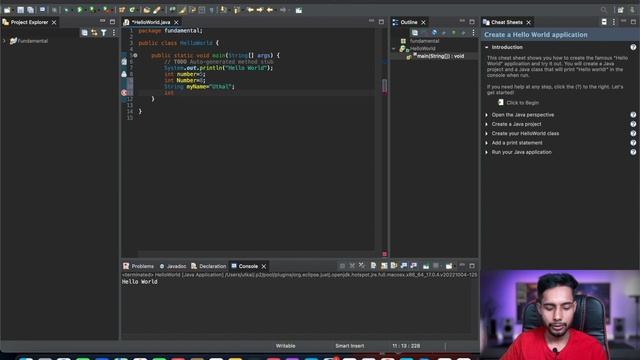640x360 pixels.
Task: Click the Open Type folder icon
Action: pos(147,10)
